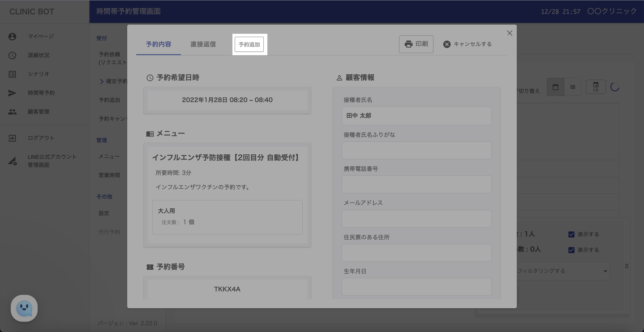The image size is (644, 332).
Task: Open the フィルタリングする dropdown
Action: point(562,271)
